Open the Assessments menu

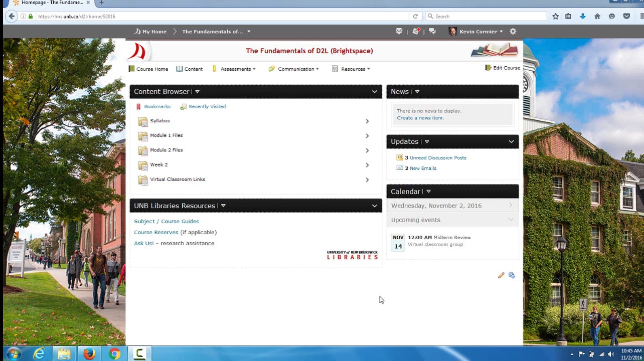click(234, 69)
